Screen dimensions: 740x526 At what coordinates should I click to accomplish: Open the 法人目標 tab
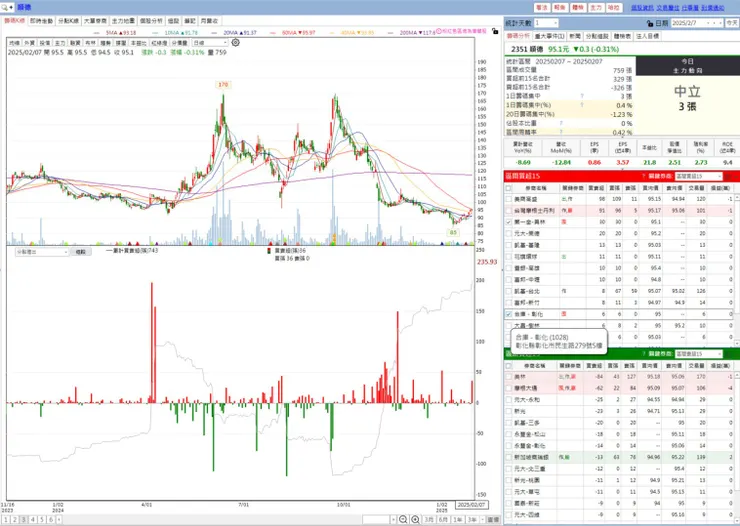pyautogui.click(x=647, y=36)
